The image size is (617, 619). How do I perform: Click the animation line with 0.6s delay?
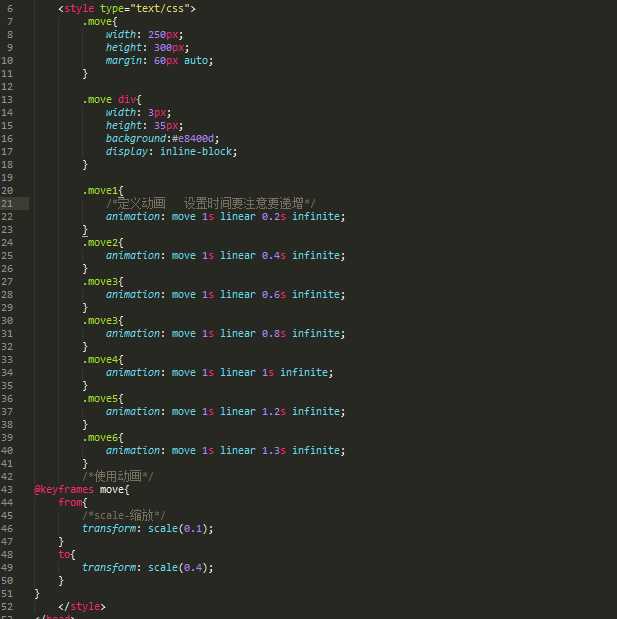[x=225, y=294]
